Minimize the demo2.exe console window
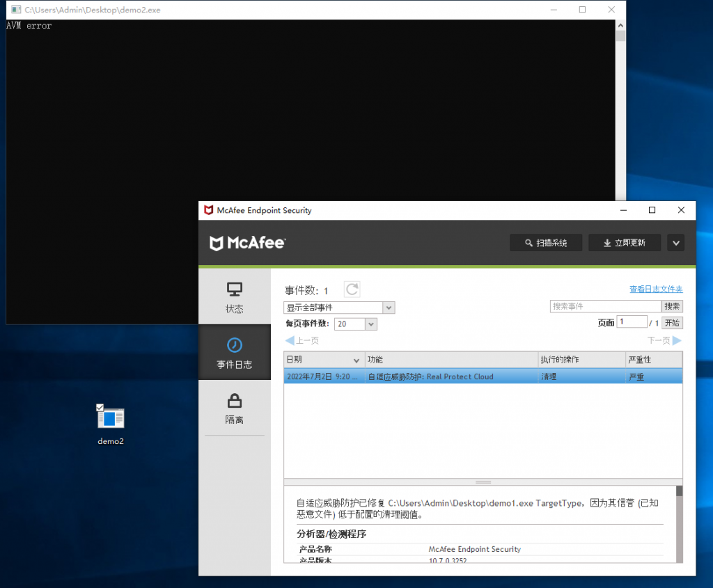This screenshot has width=713, height=588. pos(554,10)
